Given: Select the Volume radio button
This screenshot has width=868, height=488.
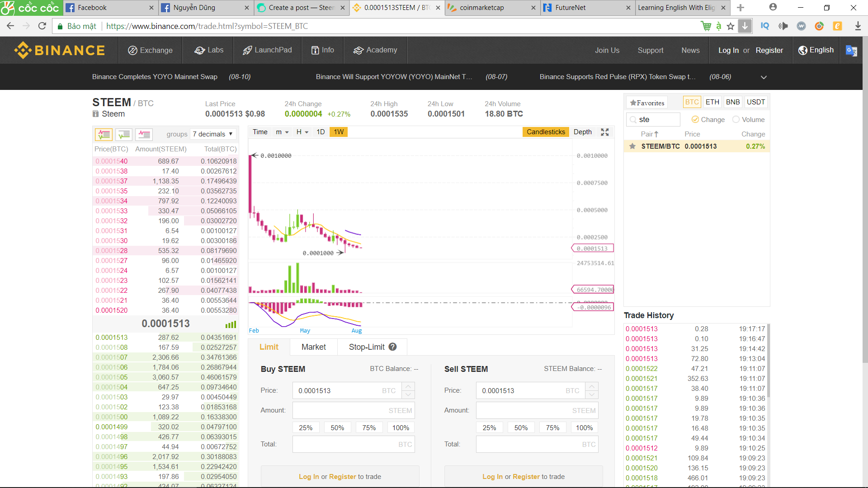Looking at the screenshot, I should tap(736, 120).
